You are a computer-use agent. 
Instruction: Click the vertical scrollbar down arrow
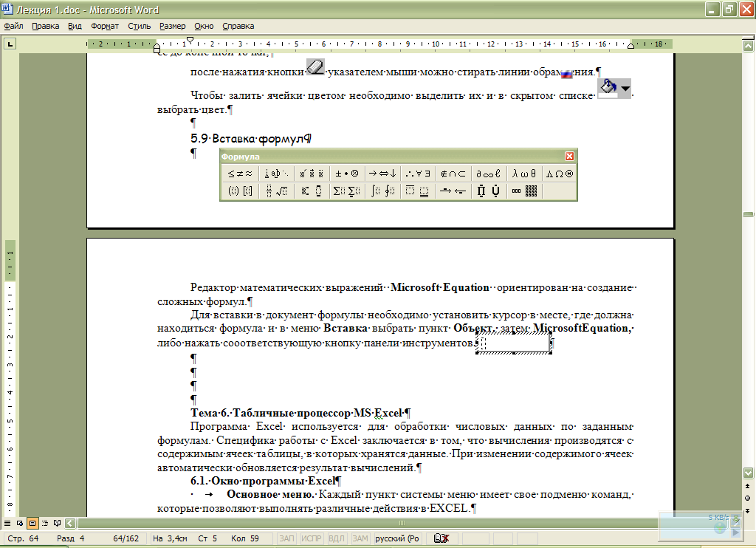(748, 473)
